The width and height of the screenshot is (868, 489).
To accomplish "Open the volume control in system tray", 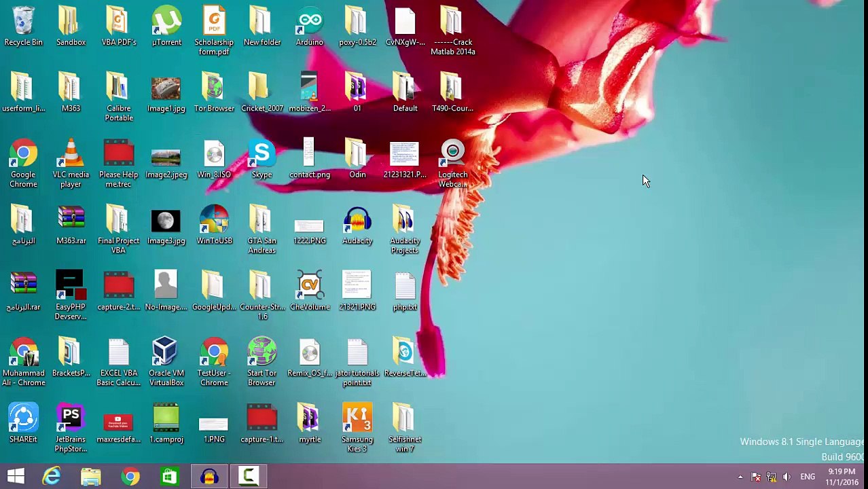I will (x=786, y=477).
